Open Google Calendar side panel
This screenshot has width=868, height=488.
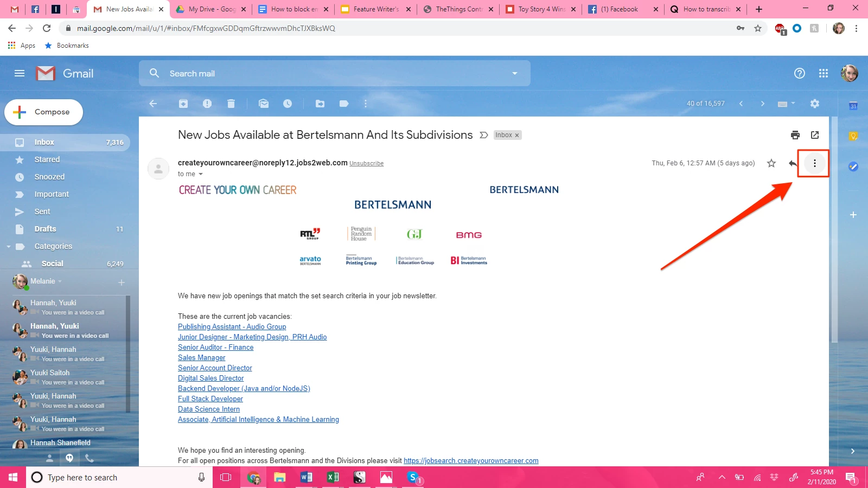[x=853, y=106]
